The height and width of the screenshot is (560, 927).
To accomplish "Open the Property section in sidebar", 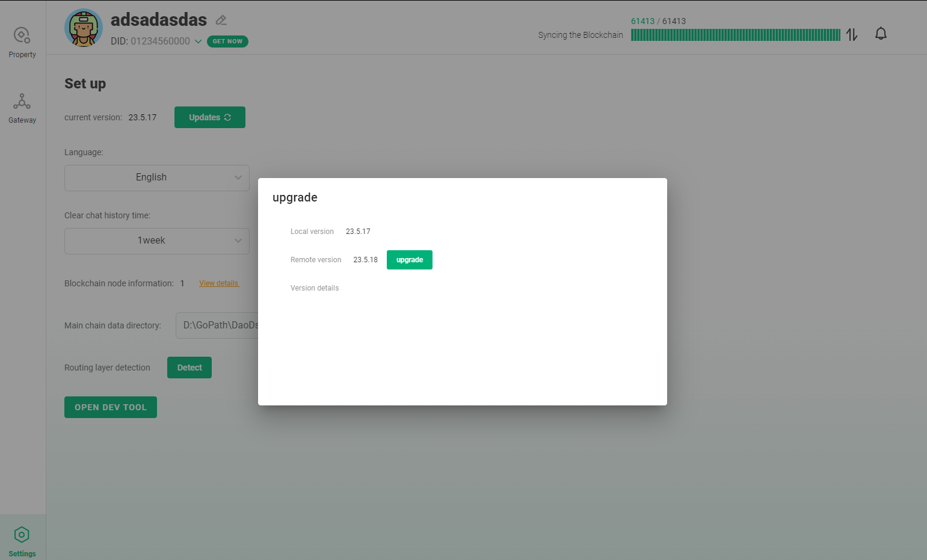I will pos(22,42).
